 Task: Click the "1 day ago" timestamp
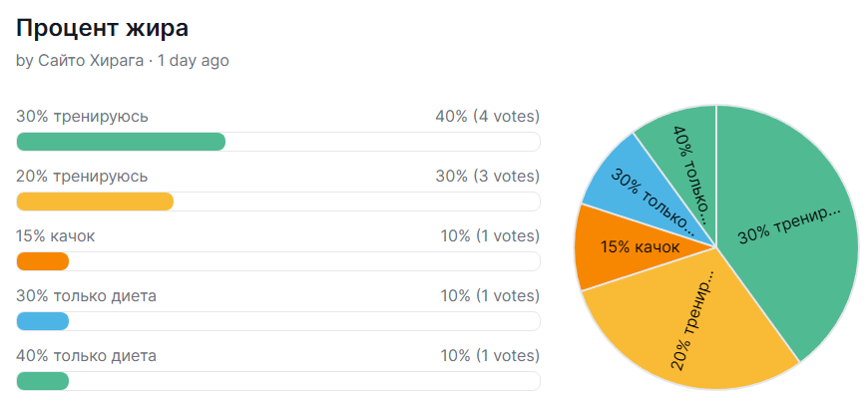coord(193,61)
